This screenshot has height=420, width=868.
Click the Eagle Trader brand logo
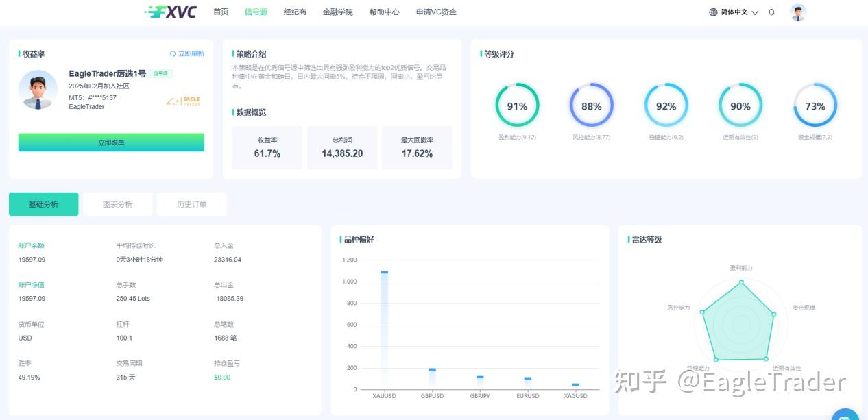182,100
